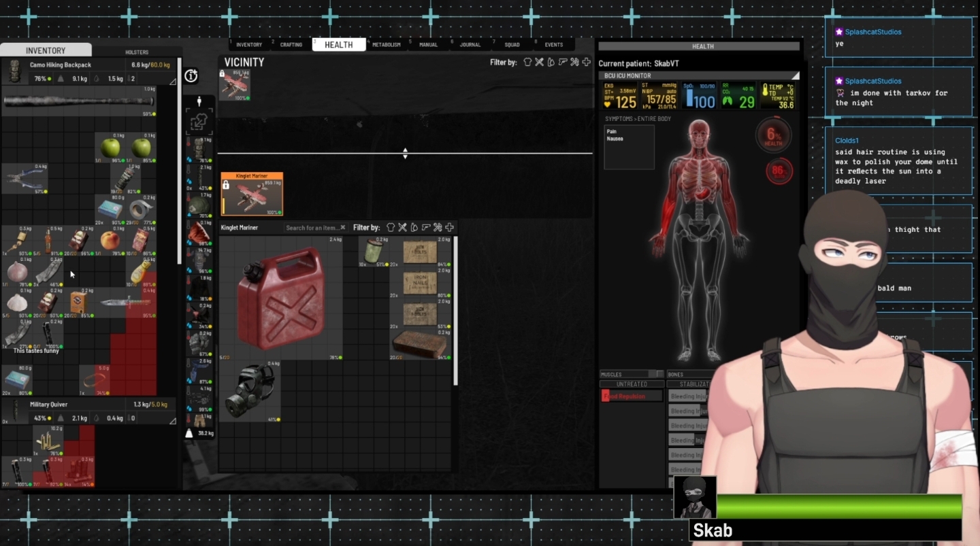
Task: Select the Iron Nails box
Action: [x=420, y=284]
